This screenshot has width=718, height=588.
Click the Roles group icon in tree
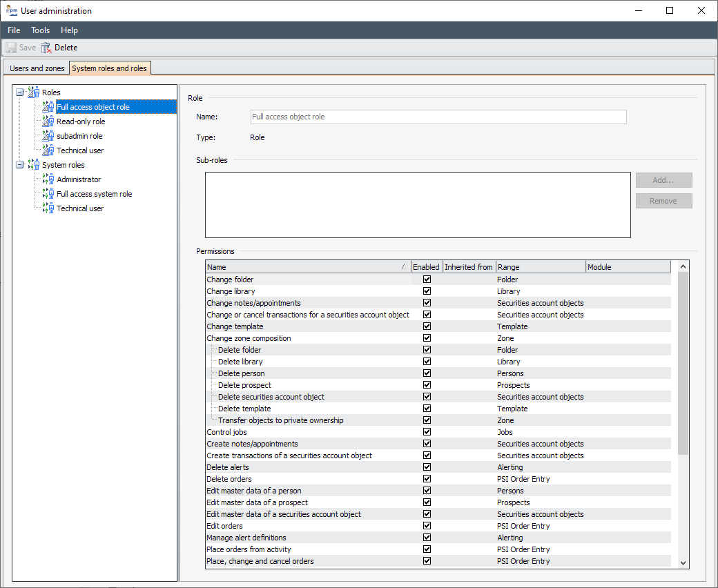point(34,92)
